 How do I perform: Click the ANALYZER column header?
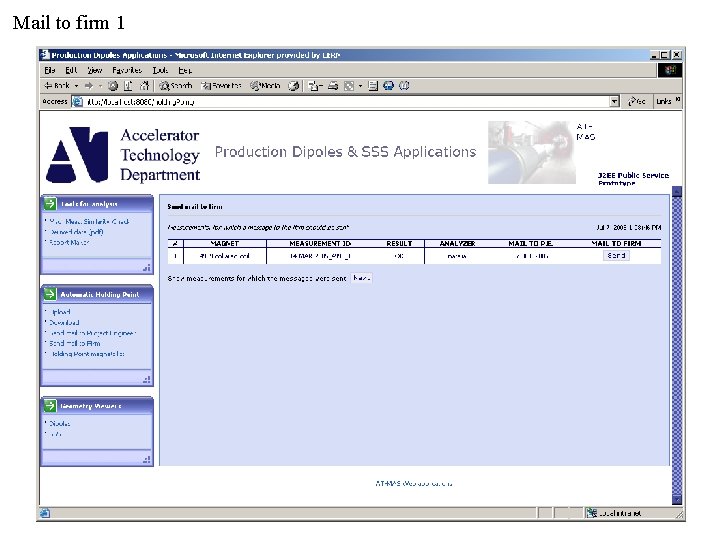[x=457, y=243]
